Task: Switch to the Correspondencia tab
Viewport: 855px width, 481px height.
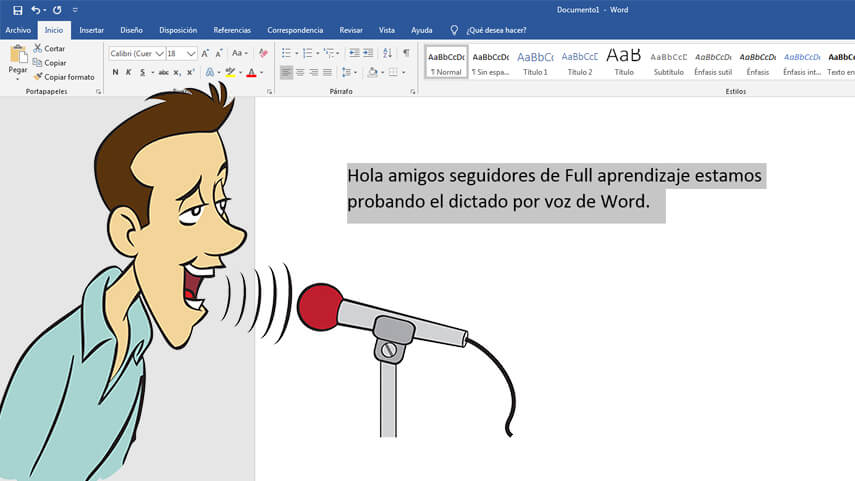Action: [295, 30]
